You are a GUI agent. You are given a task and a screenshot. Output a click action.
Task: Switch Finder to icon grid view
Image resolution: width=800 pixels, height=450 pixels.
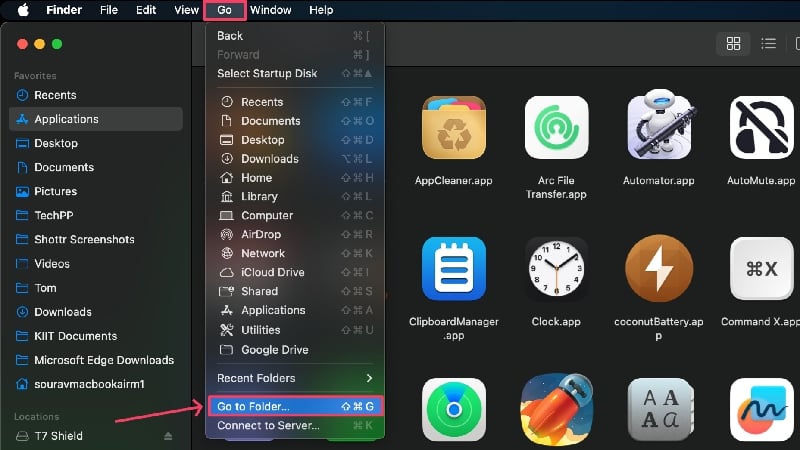[733, 44]
